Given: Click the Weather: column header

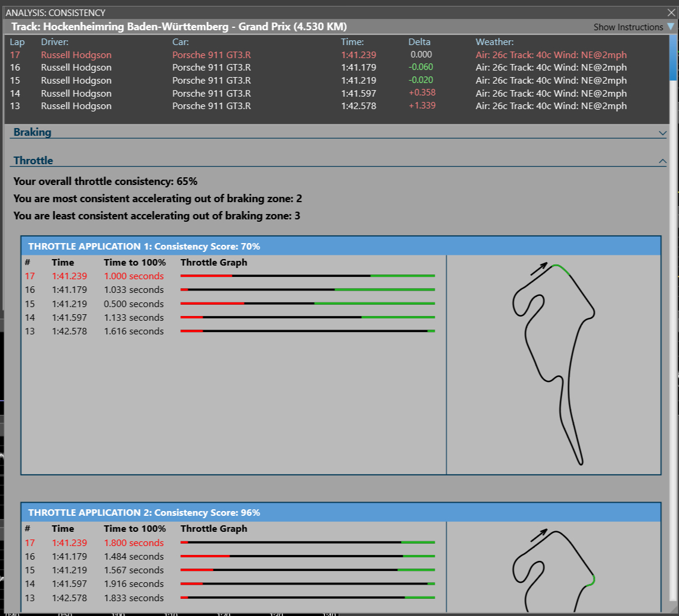Looking at the screenshot, I should [495, 42].
